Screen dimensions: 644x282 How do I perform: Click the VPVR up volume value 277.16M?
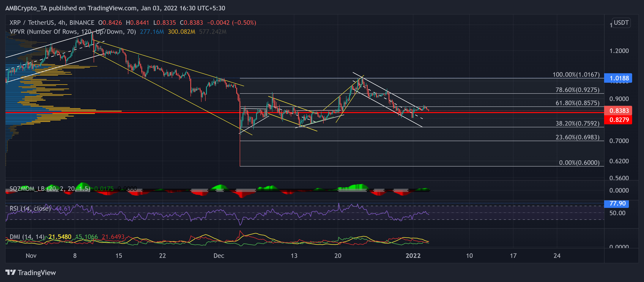click(152, 32)
